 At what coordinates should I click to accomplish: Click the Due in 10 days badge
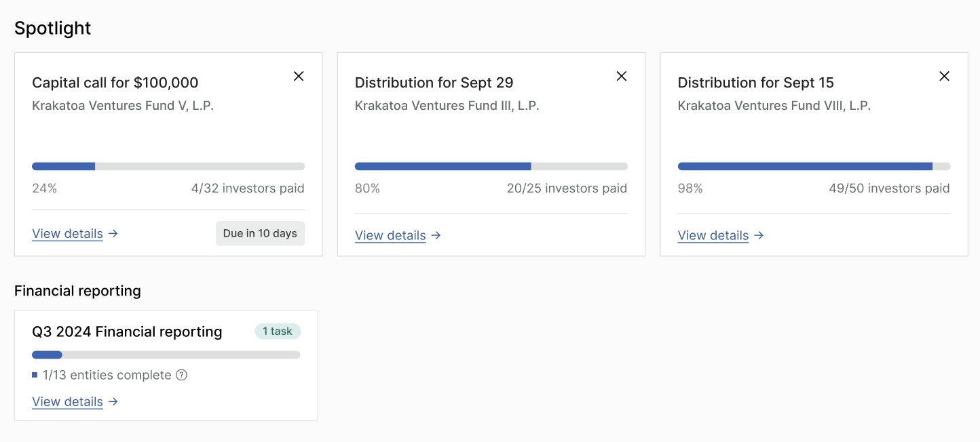[x=260, y=233]
